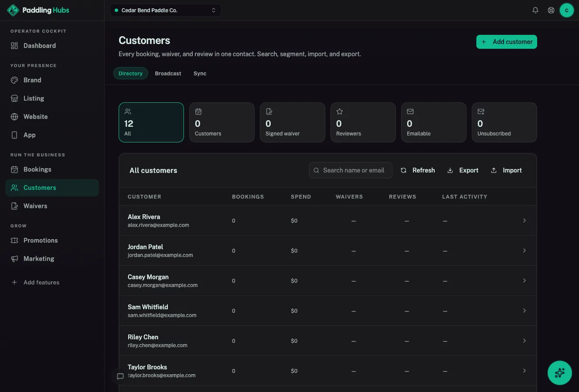
Task: Filter by the Signed waiver card
Action: (x=293, y=122)
